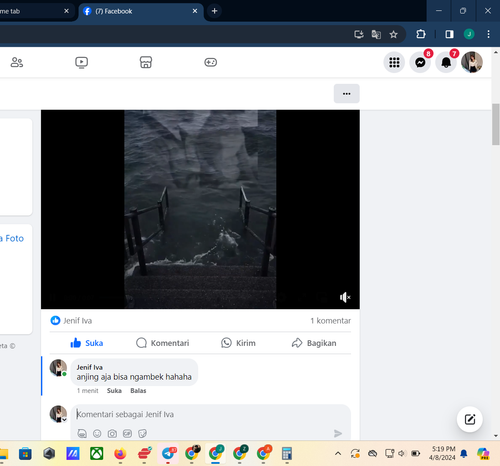500x466 pixels.
Task: Open the battery status icon in tray
Action: [x=415, y=453]
